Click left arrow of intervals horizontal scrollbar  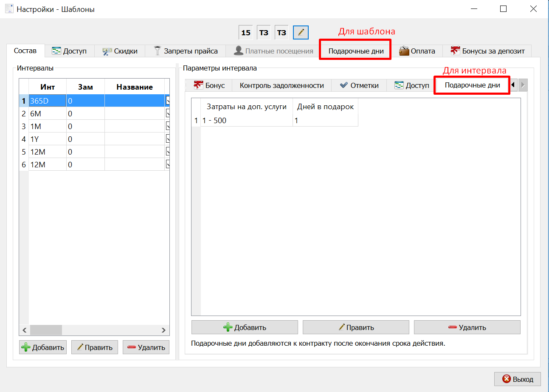(x=24, y=330)
